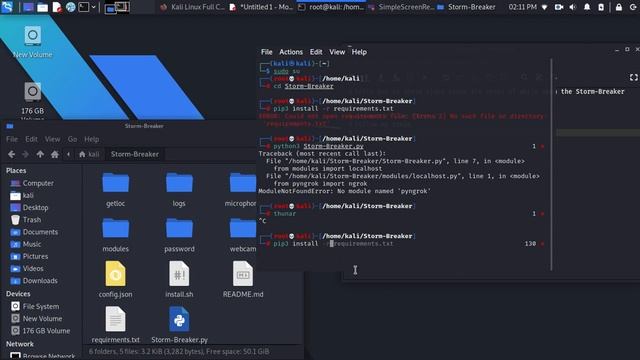Click the fullscreen icon in the background window

coord(633,77)
